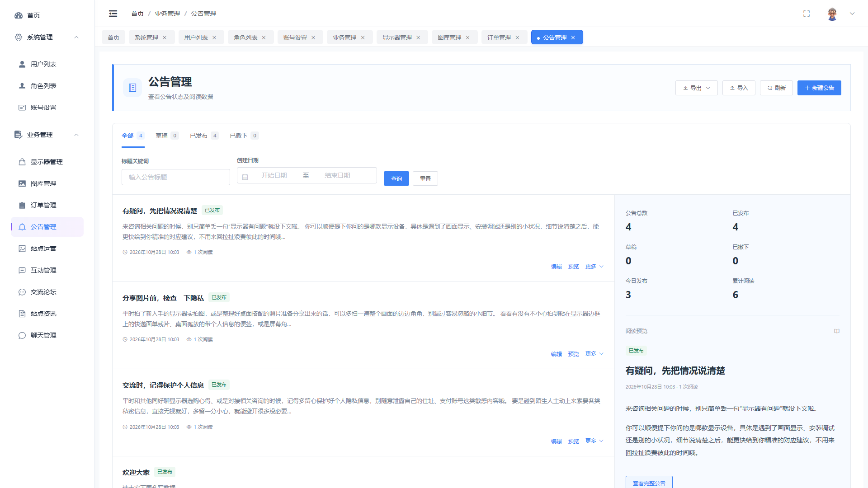Switch to the 角色列表 page tab
Viewport: 868px width, 488px height.
tap(250, 38)
